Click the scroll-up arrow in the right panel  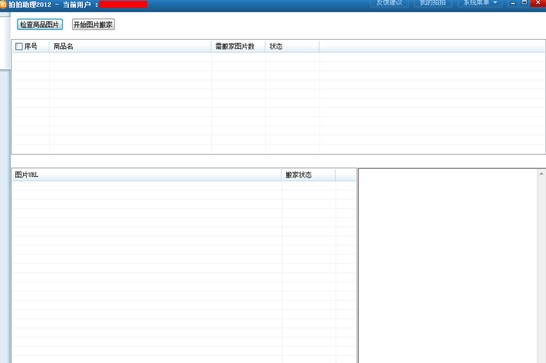(x=541, y=173)
